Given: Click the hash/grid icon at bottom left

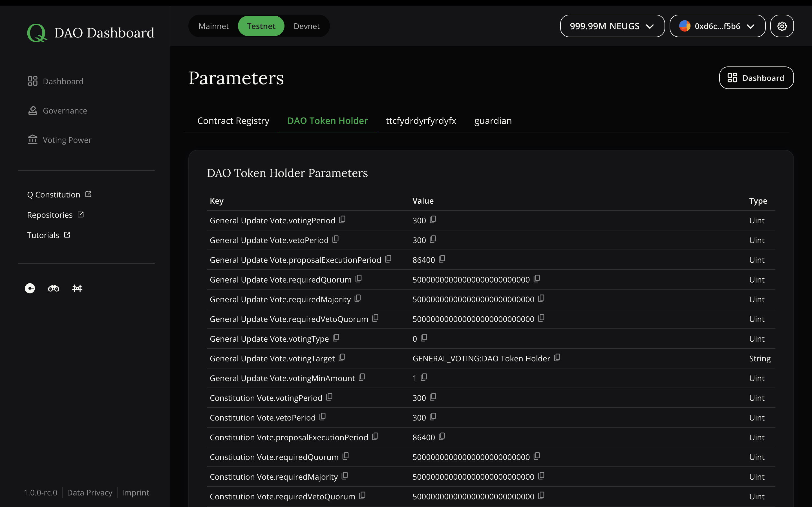Looking at the screenshot, I should (77, 288).
